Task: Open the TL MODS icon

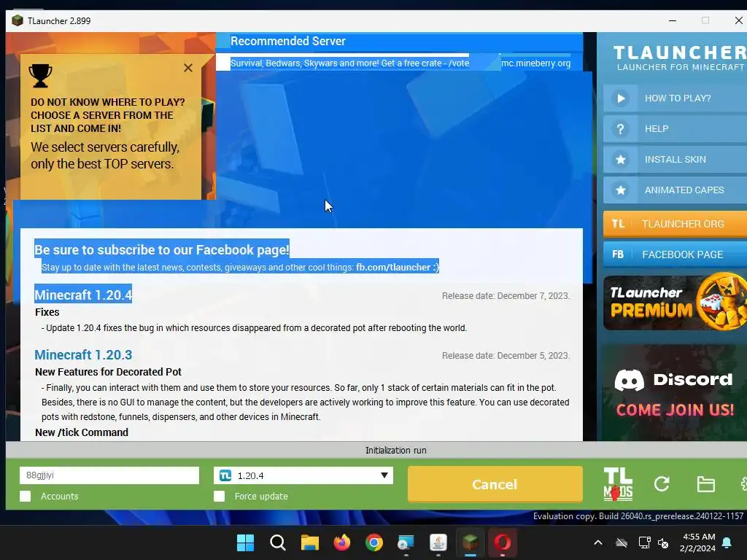Action: click(618, 484)
